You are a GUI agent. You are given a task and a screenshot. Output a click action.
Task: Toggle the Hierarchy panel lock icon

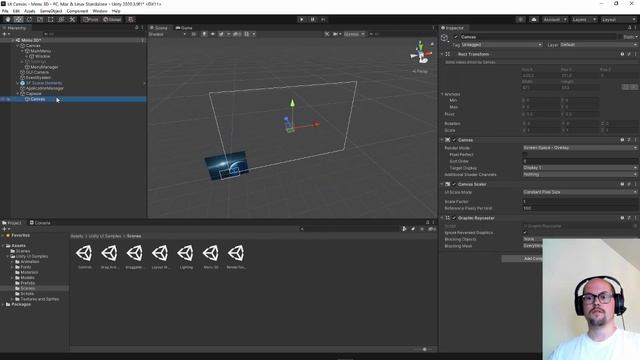(136, 28)
